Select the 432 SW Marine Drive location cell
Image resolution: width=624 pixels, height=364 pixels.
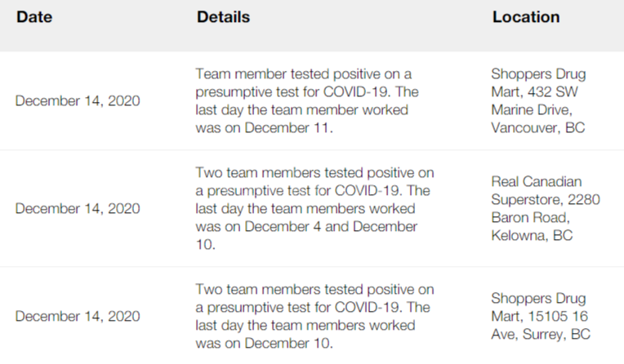[538, 101]
